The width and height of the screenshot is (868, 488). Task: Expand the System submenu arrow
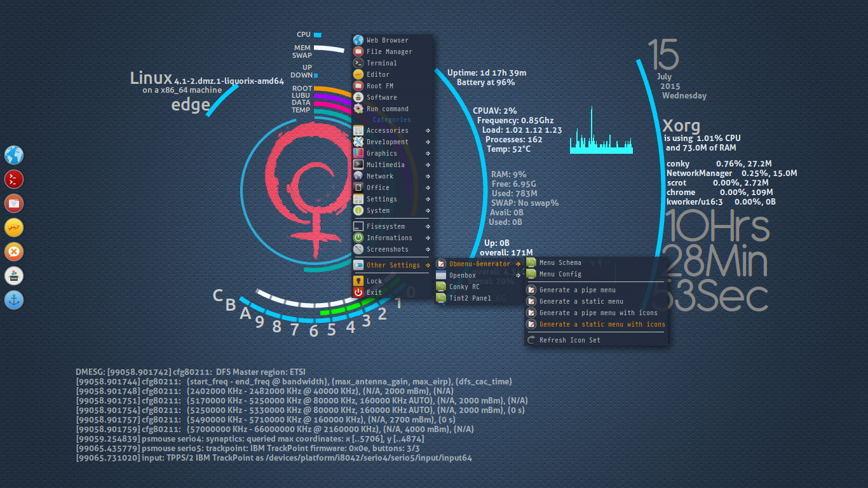tap(428, 211)
